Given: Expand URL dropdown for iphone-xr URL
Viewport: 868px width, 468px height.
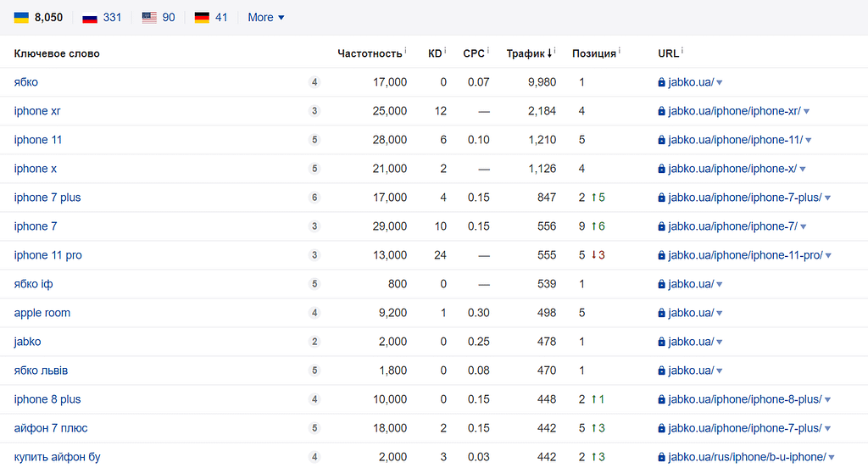Looking at the screenshot, I should (x=806, y=111).
